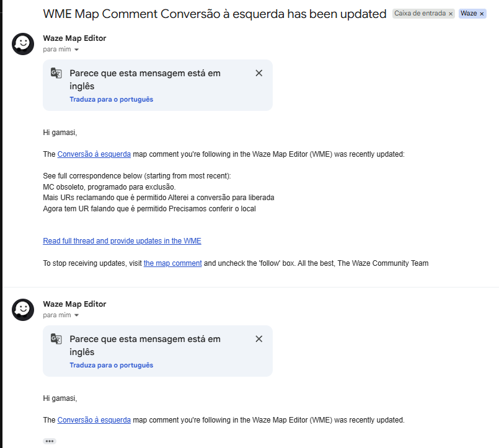Show trimmed content via the ellipsis button
499x448 pixels.
50,441
